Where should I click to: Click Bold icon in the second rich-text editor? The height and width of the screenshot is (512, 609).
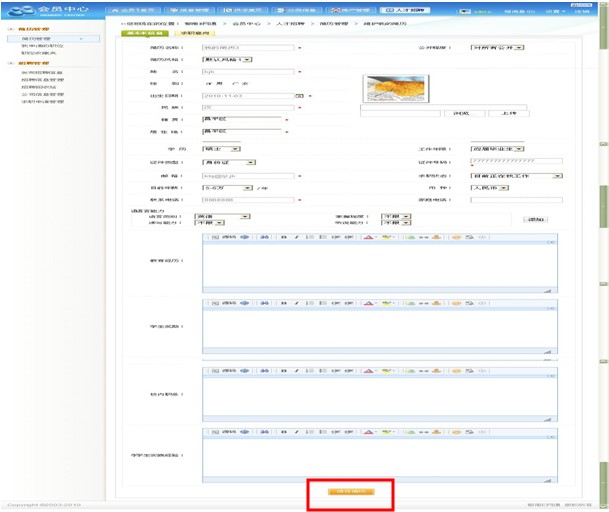(285, 301)
